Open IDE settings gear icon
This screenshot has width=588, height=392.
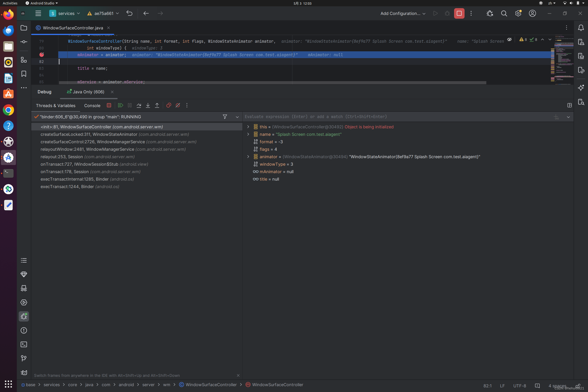518,13
